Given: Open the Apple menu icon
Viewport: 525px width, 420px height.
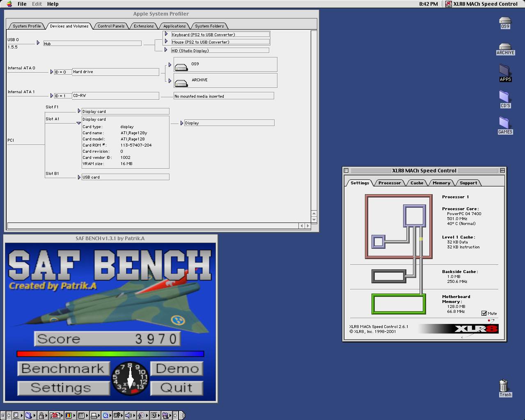Looking at the screenshot, I should (9, 4).
